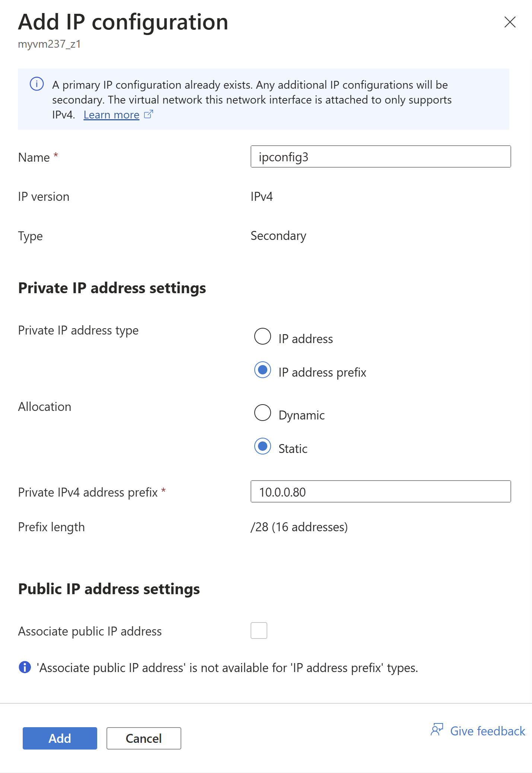Image resolution: width=532 pixels, height=773 pixels.
Task: Click the external link icon beside Learn more
Action: click(x=148, y=114)
